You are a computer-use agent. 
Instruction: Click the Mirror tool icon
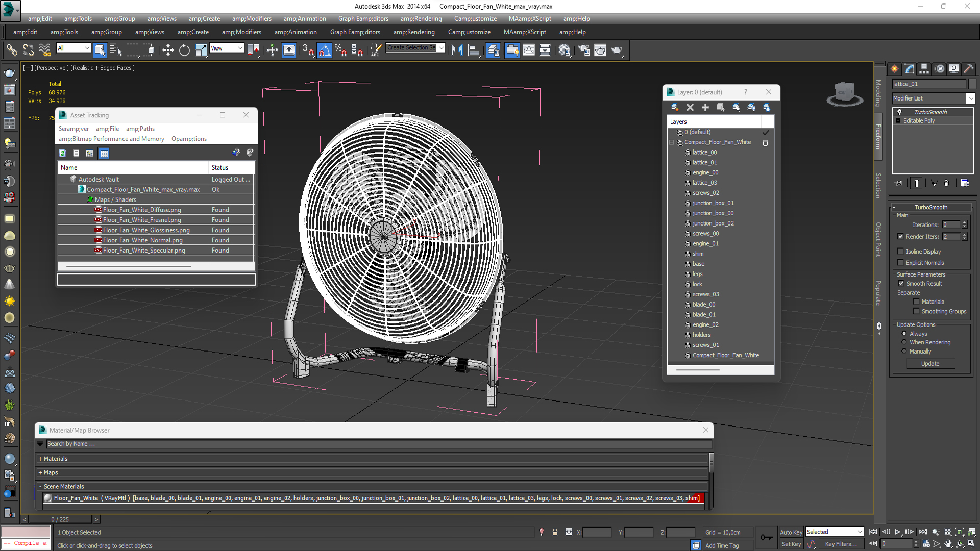(x=457, y=50)
